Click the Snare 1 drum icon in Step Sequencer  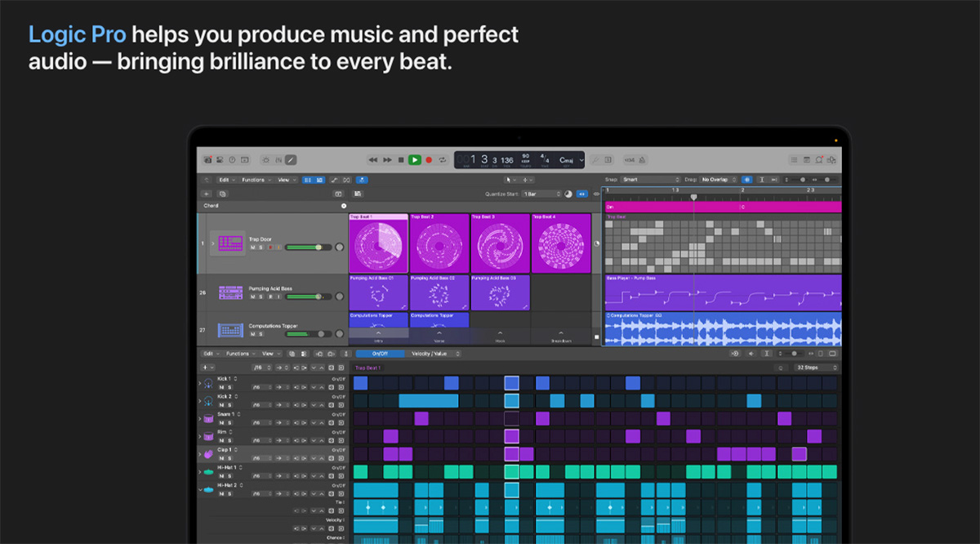tap(208, 417)
